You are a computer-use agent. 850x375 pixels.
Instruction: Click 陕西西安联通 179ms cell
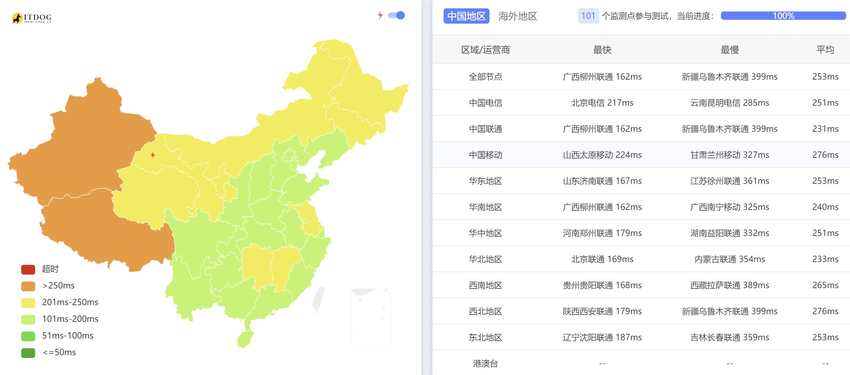(x=602, y=311)
